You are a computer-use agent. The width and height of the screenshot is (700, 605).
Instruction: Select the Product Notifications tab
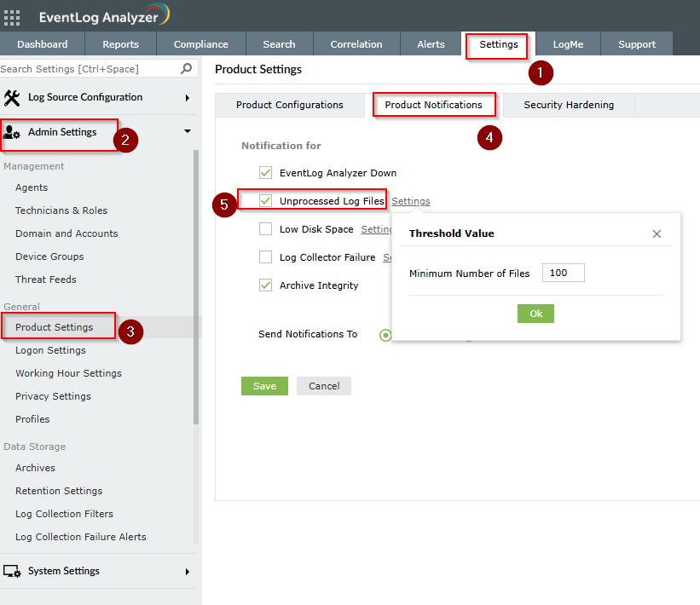(x=433, y=105)
